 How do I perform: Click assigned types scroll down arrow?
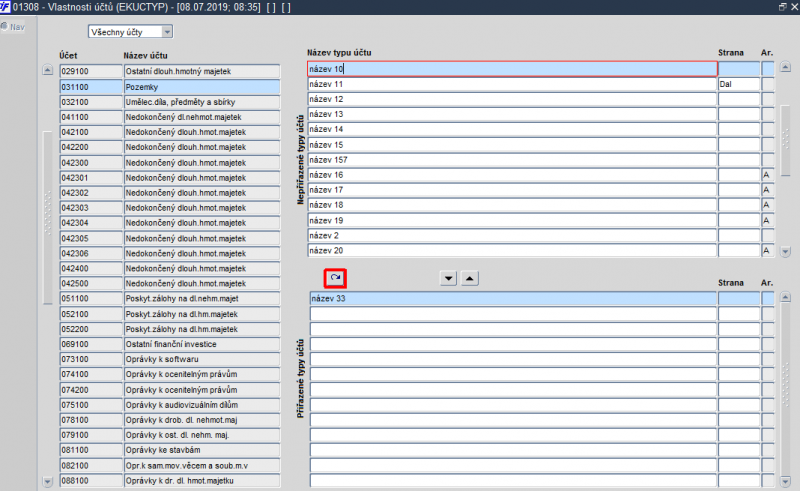786,481
